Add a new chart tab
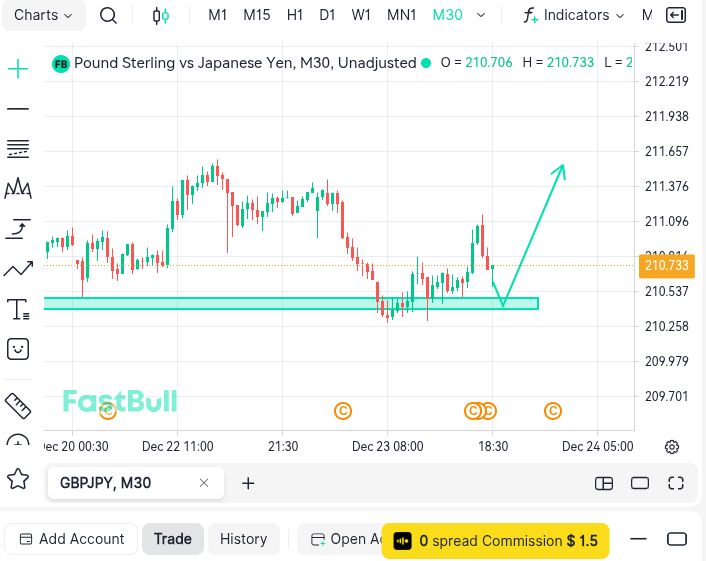706x561 pixels. [248, 483]
